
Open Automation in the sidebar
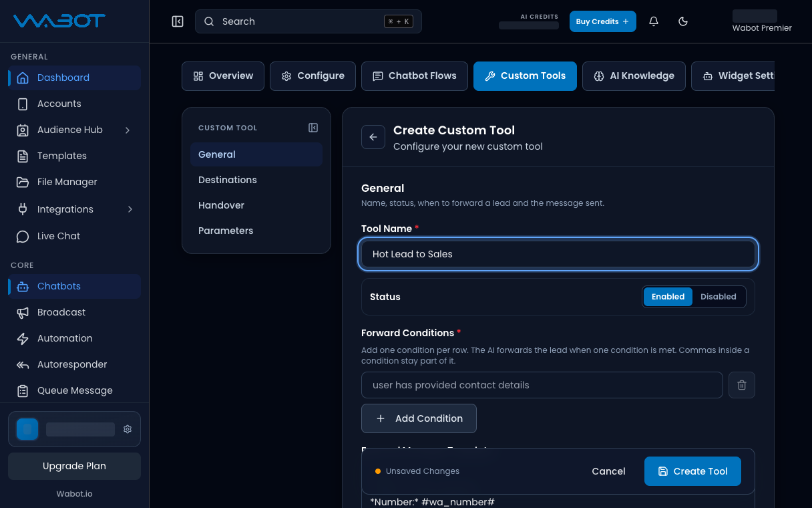(74, 338)
